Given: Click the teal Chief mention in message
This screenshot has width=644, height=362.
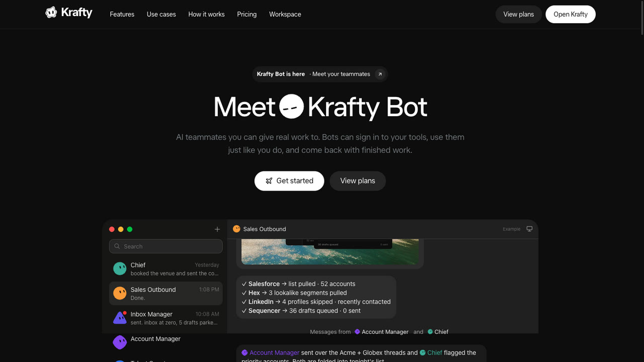Looking at the screenshot, I should [x=431, y=352].
